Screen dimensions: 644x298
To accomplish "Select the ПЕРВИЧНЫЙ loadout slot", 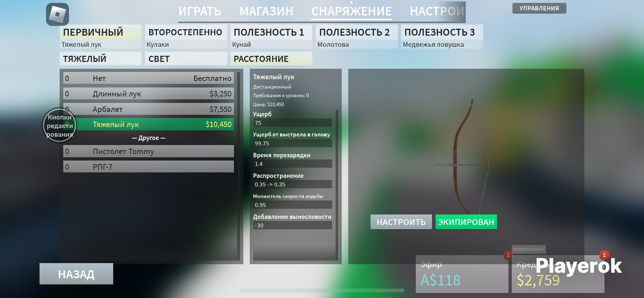I will coord(101,36).
